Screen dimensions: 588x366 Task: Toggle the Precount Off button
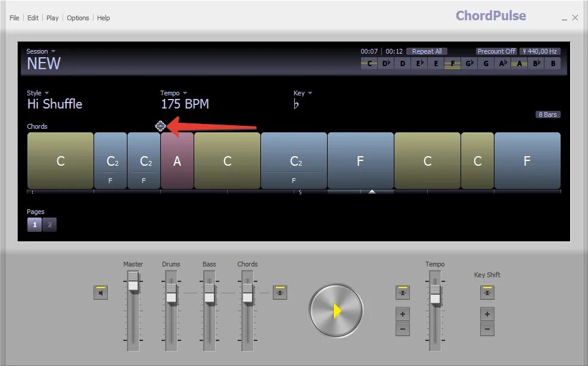pyautogui.click(x=496, y=51)
